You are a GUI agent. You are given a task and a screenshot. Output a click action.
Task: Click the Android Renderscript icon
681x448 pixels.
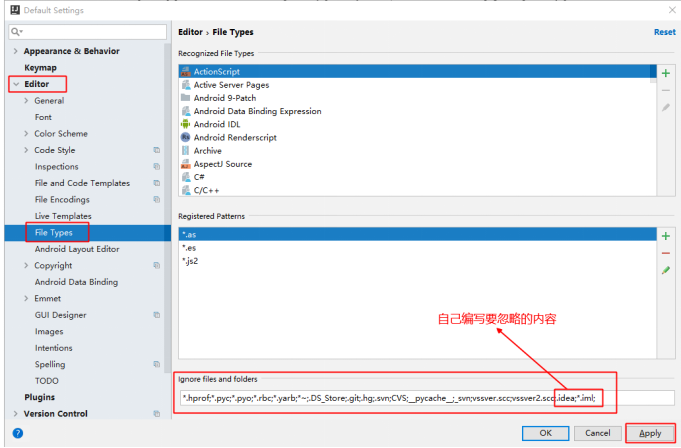click(186, 137)
